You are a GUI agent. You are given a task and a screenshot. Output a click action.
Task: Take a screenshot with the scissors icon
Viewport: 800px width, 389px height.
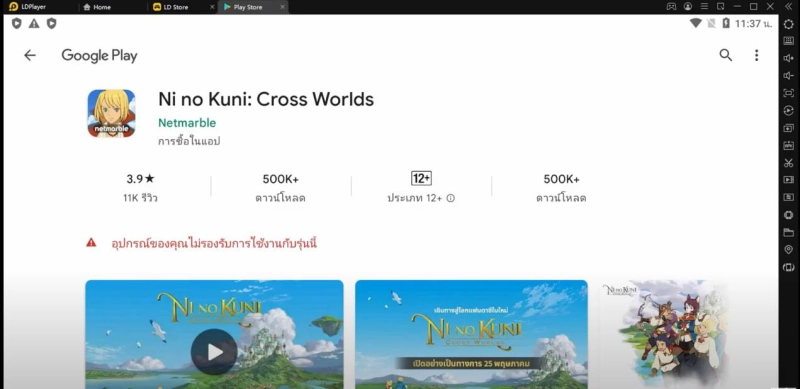(788, 163)
